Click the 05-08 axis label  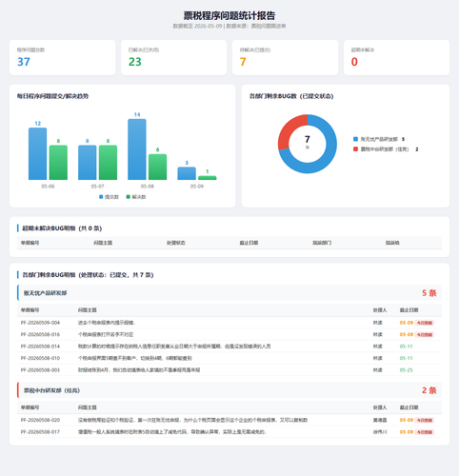coord(148,187)
